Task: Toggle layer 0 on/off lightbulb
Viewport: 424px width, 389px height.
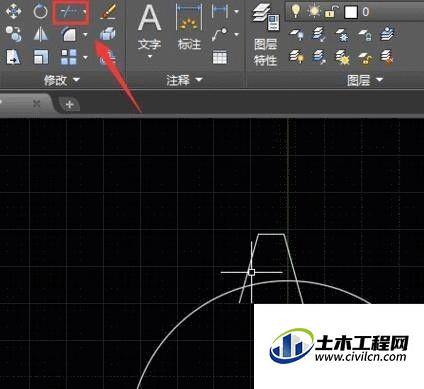Action: click(x=295, y=11)
